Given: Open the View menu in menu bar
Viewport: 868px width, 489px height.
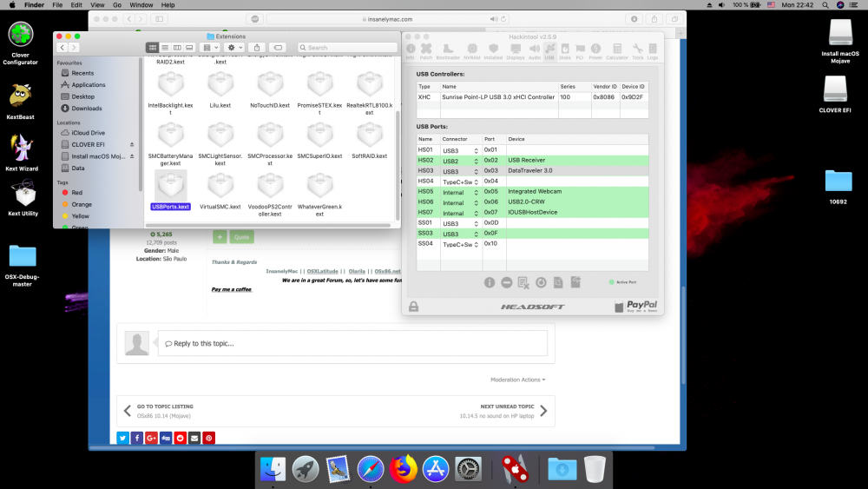Looking at the screenshot, I should click(97, 5).
